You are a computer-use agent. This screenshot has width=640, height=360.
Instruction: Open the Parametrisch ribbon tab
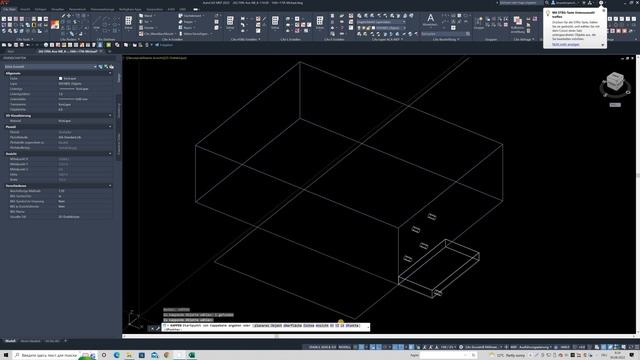[78, 9]
